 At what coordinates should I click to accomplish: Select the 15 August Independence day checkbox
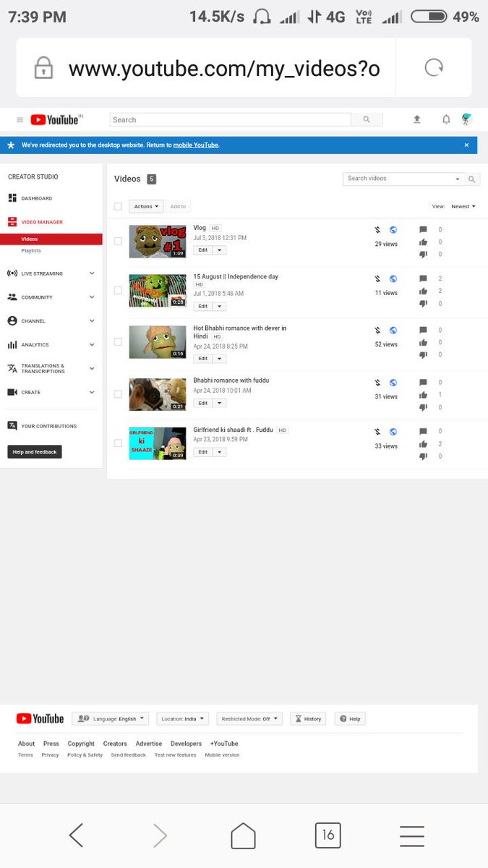118,290
